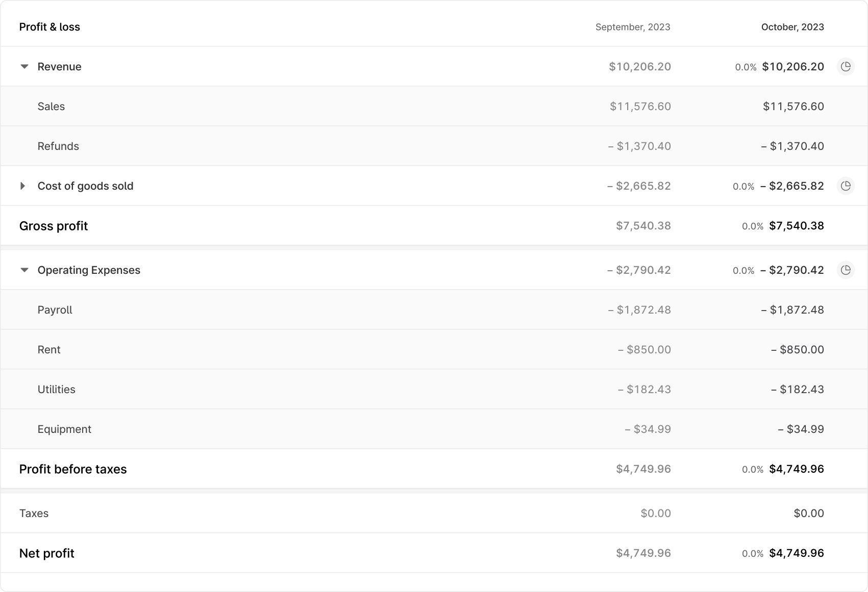The image size is (868, 592).
Task: Click the Gross profit row label
Action: pyautogui.click(x=54, y=226)
